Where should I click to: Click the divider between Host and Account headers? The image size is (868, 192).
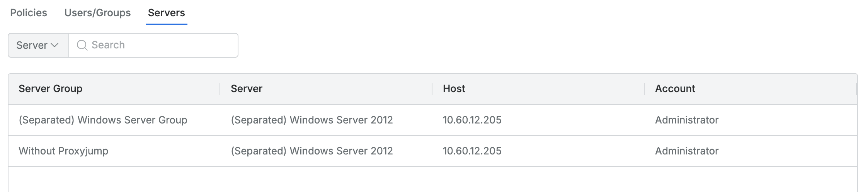tap(644, 89)
